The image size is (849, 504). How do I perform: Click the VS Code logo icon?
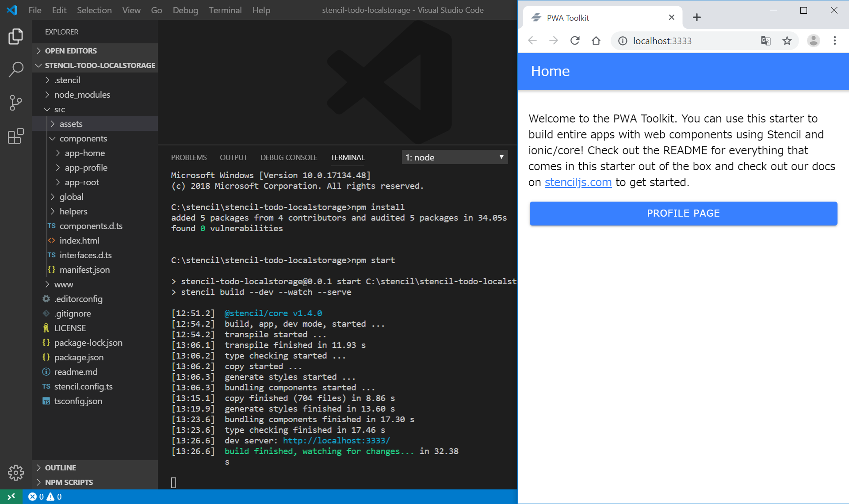point(12,10)
